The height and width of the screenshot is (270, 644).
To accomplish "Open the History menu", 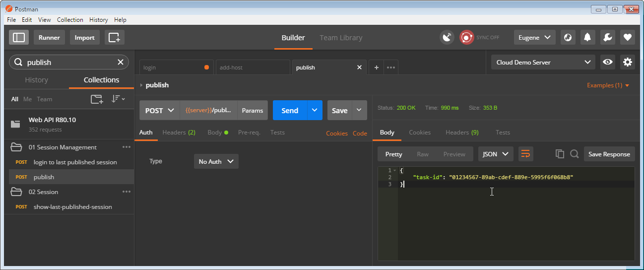I will coord(98,20).
